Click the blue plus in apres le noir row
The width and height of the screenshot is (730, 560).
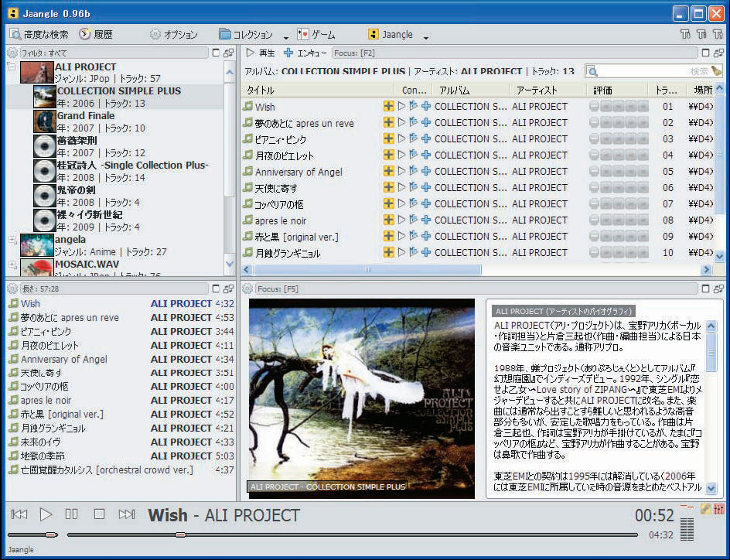pyautogui.click(x=425, y=220)
